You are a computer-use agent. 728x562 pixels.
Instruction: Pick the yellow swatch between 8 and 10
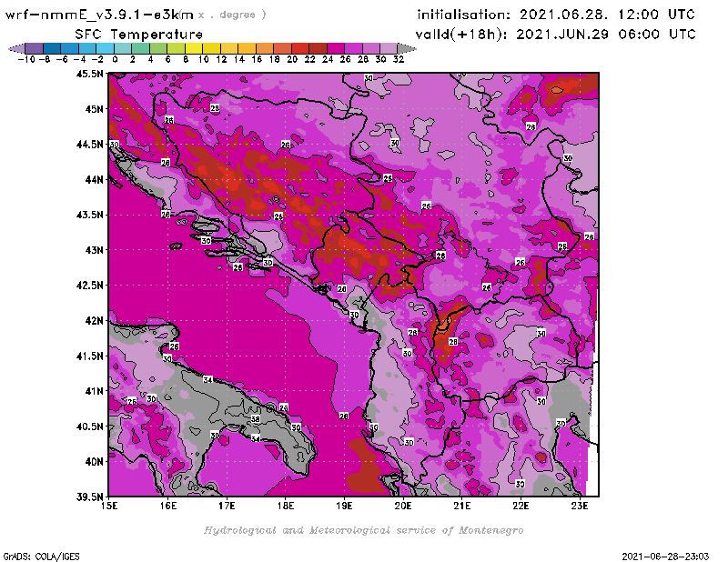(x=194, y=49)
